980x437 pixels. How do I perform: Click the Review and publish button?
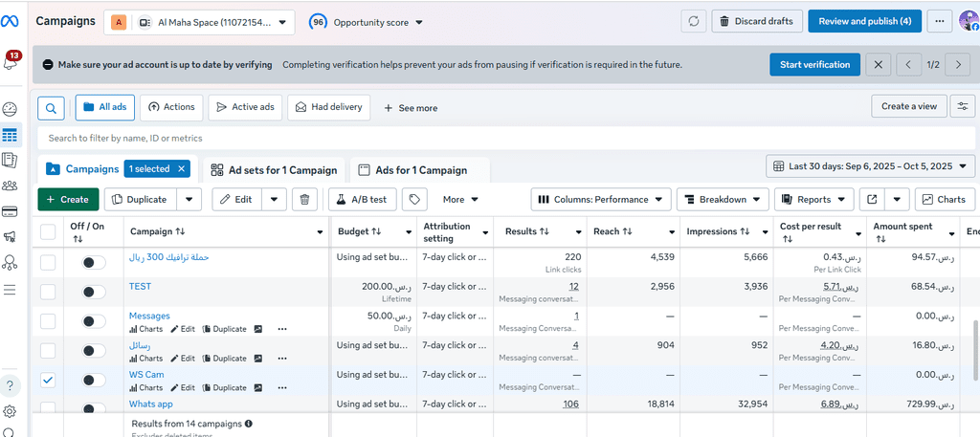(865, 21)
